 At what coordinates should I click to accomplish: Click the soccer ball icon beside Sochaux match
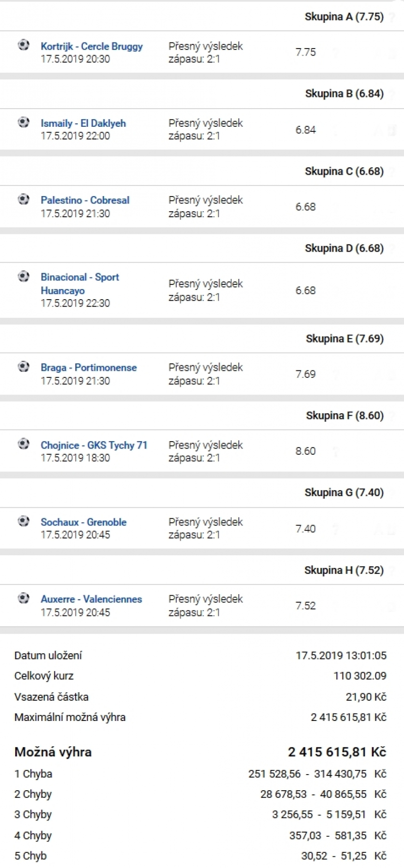(x=24, y=521)
